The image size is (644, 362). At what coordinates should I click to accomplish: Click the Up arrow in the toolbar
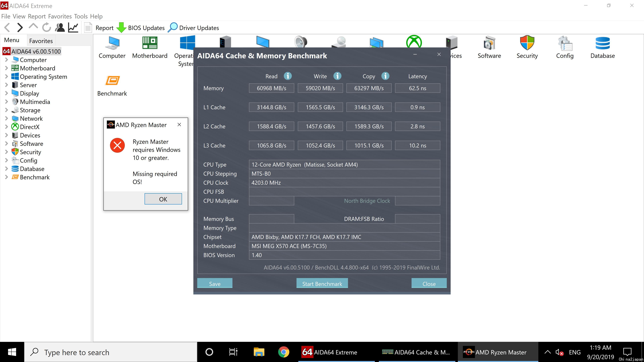point(33,26)
